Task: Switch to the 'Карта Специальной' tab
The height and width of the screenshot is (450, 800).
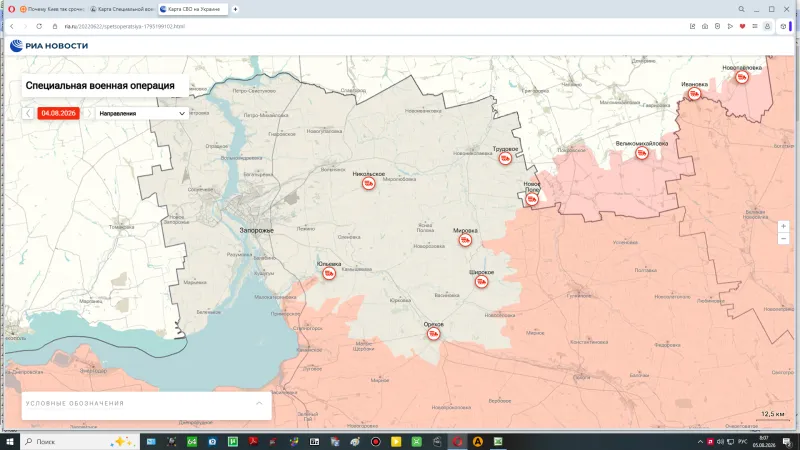Action: coord(122,9)
